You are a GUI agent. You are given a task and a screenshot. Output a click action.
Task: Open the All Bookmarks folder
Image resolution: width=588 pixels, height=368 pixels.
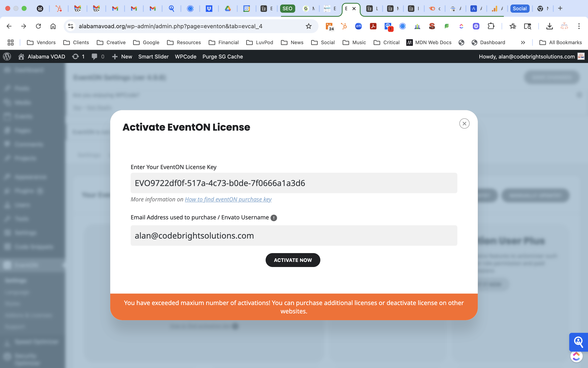click(561, 43)
